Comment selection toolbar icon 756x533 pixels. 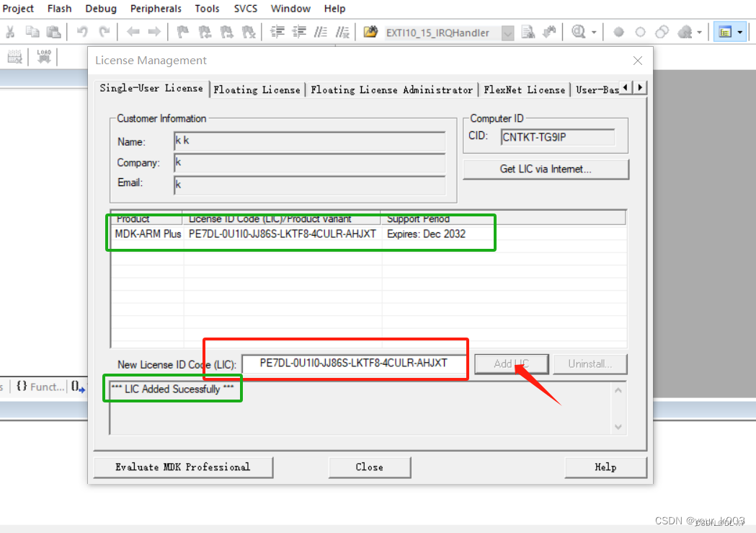tap(321, 32)
